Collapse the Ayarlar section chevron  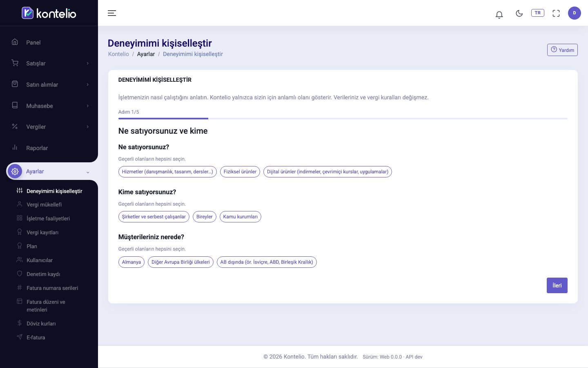[x=87, y=172]
